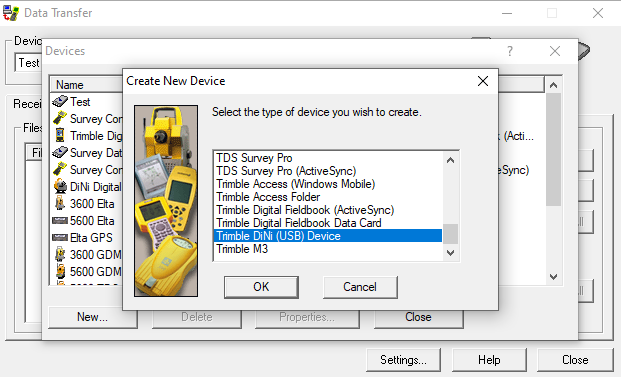Select Trimble Digital Fieldbook Data Card
Screen dimensions: 621x377
[328, 223]
